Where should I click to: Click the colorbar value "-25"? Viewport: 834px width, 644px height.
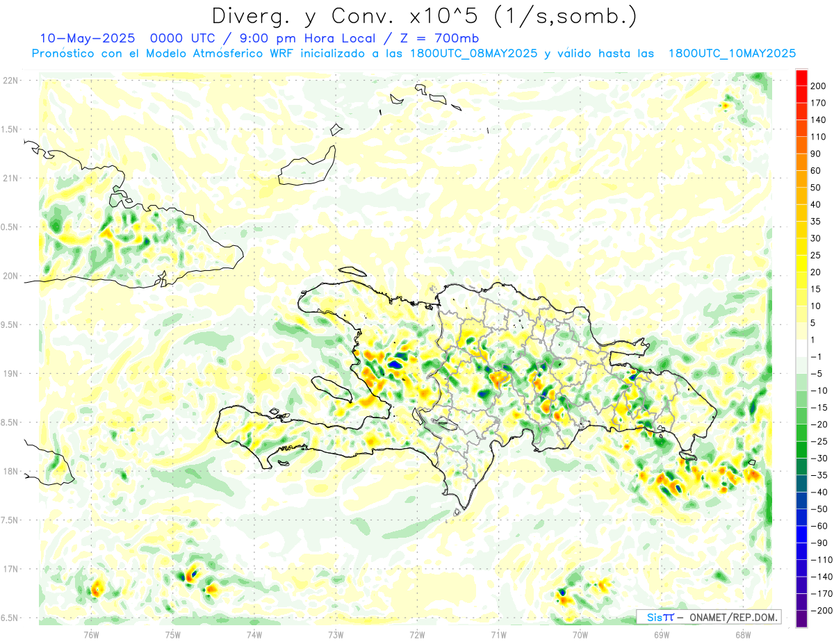[819, 442]
